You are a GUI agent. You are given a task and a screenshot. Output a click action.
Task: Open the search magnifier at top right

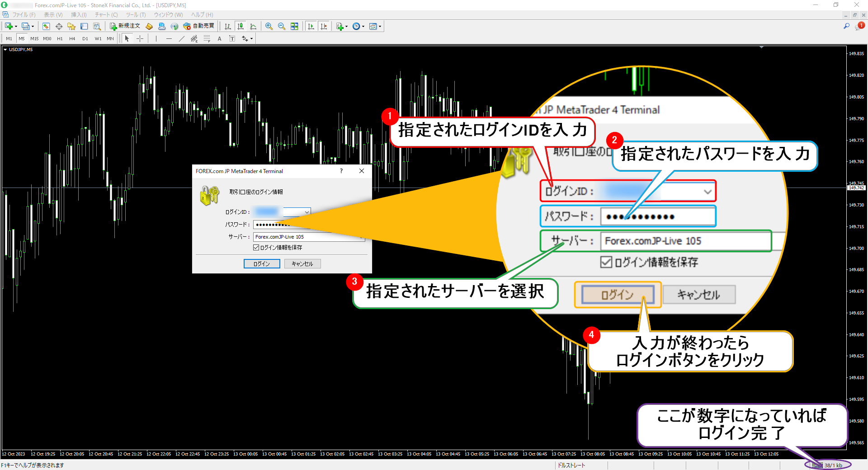pyautogui.click(x=846, y=26)
